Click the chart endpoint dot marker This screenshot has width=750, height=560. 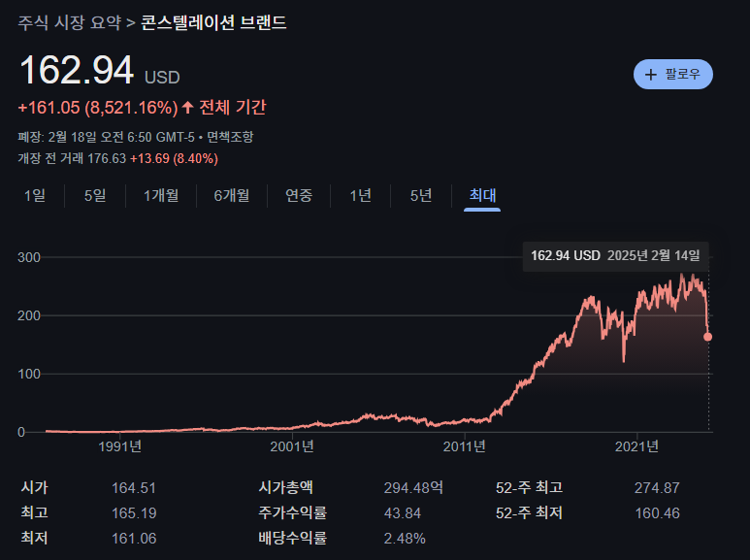pos(707,337)
